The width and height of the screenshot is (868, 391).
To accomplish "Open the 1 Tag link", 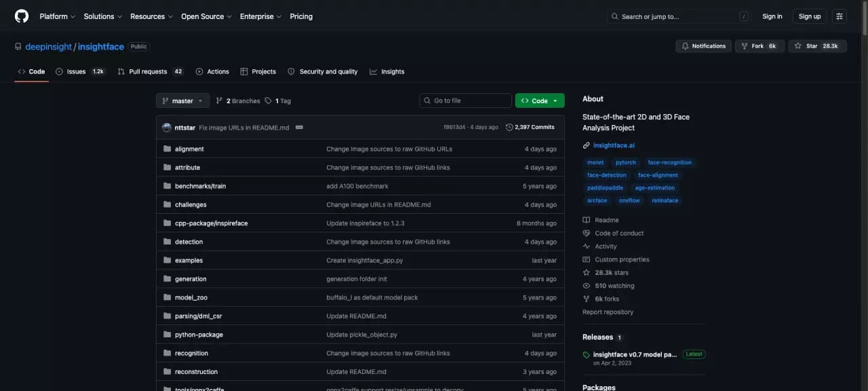I will (x=278, y=100).
